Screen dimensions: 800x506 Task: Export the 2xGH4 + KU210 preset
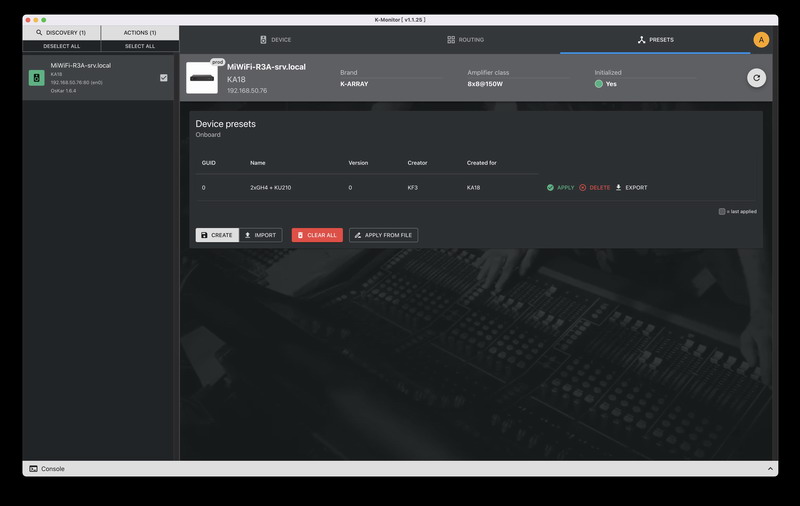coord(631,188)
